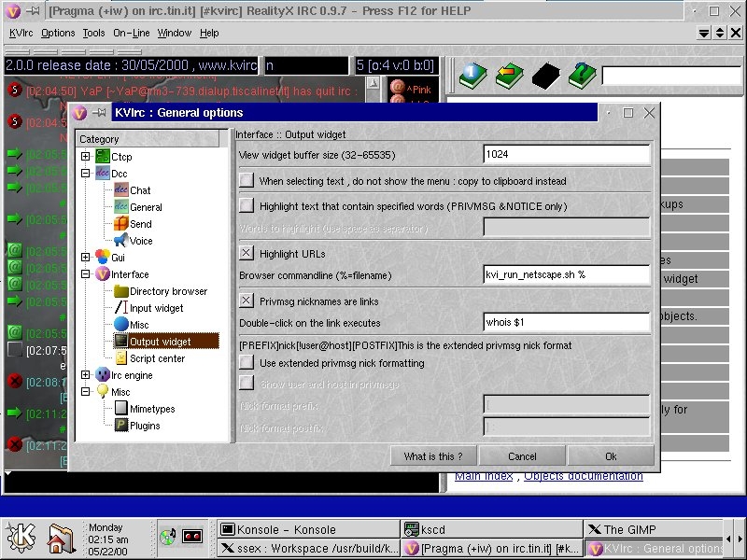Click the Dcc category icon

[x=103, y=174]
